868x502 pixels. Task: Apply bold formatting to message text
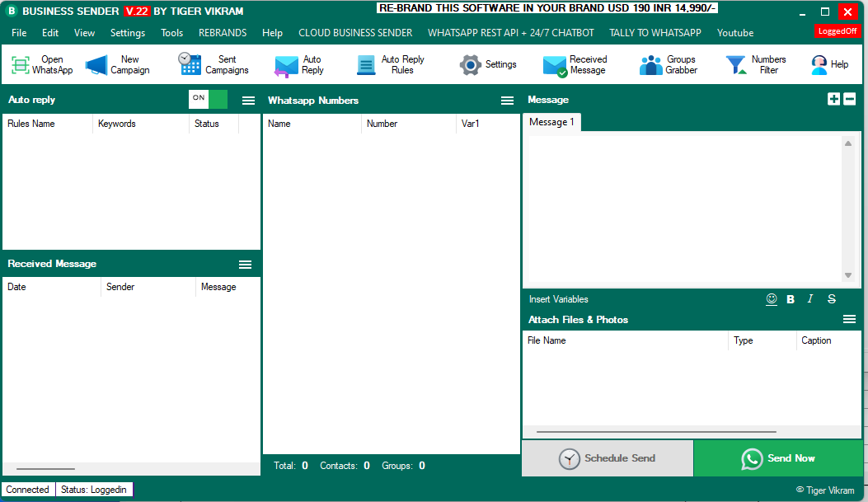tap(791, 298)
